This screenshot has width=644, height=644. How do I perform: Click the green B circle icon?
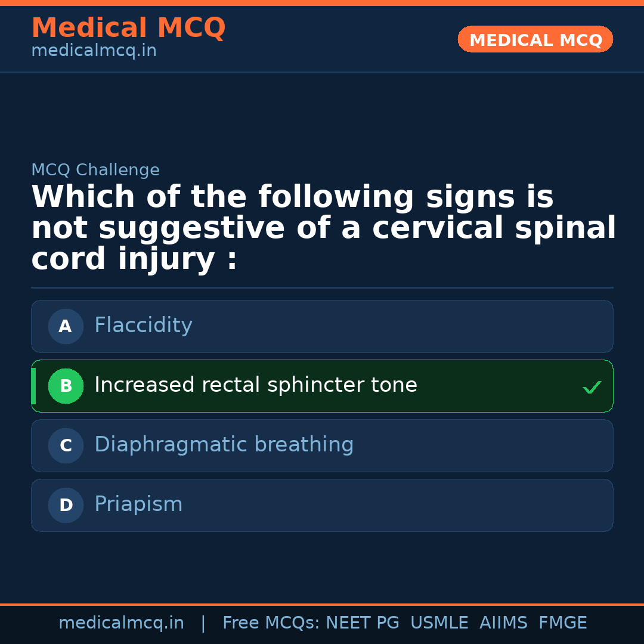[66, 386]
